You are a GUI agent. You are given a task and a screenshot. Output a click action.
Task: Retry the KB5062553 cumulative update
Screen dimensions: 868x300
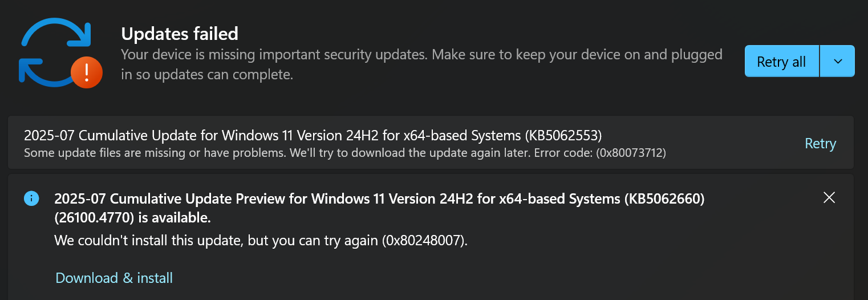pos(820,144)
